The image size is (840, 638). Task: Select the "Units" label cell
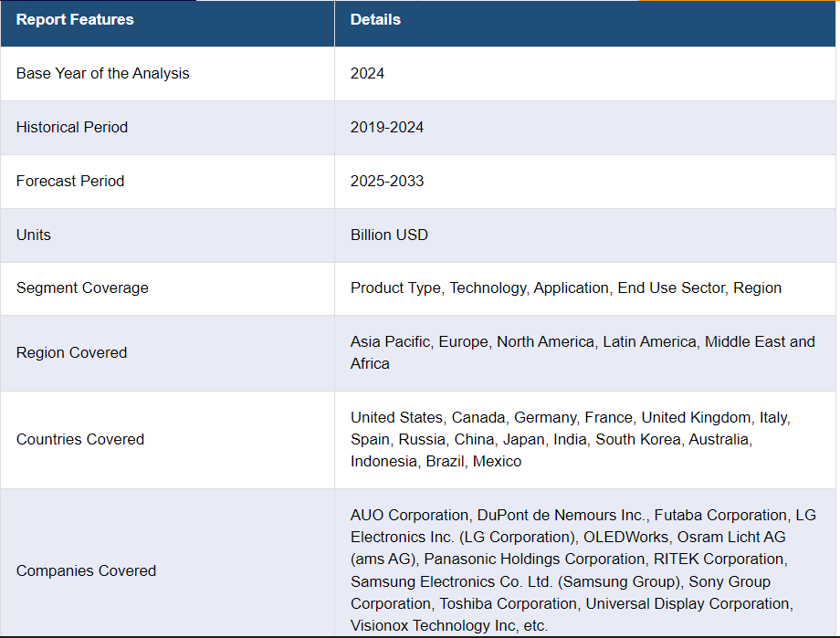click(34, 235)
